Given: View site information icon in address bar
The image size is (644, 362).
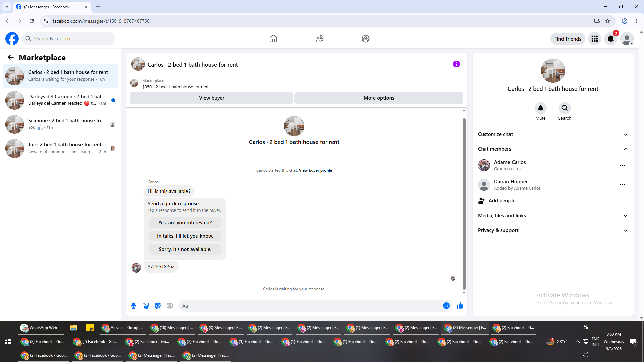Looking at the screenshot, I should point(46,21).
